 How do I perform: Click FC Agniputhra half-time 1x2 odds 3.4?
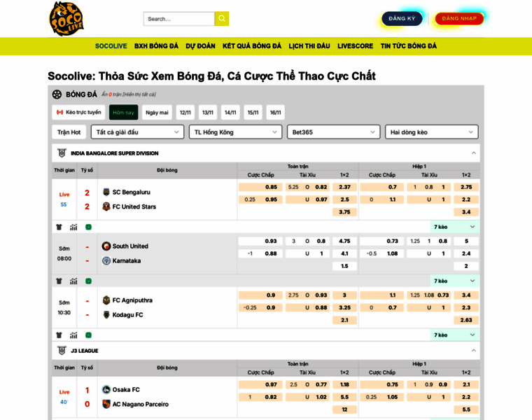pyautogui.click(x=466, y=295)
